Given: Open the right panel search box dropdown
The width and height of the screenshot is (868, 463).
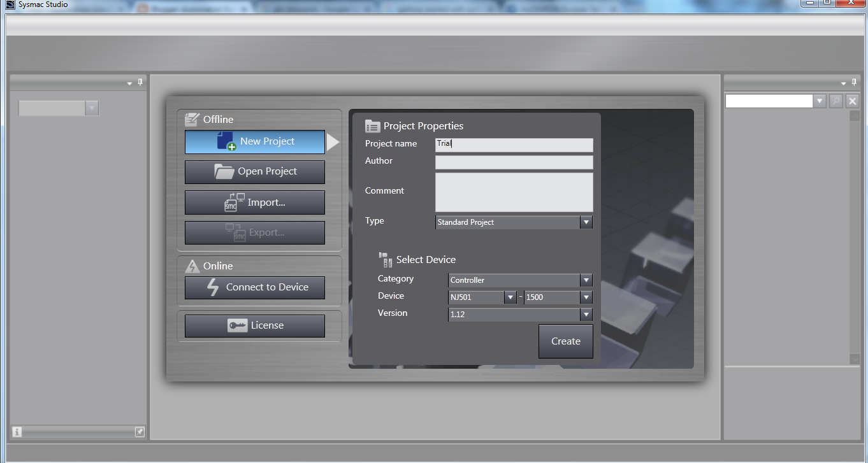Looking at the screenshot, I should pyautogui.click(x=820, y=101).
